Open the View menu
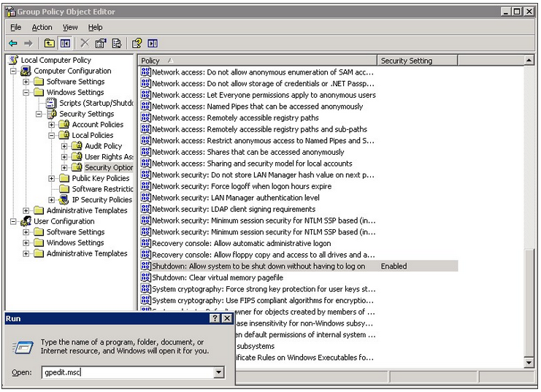The image size is (541, 392). coord(70,27)
